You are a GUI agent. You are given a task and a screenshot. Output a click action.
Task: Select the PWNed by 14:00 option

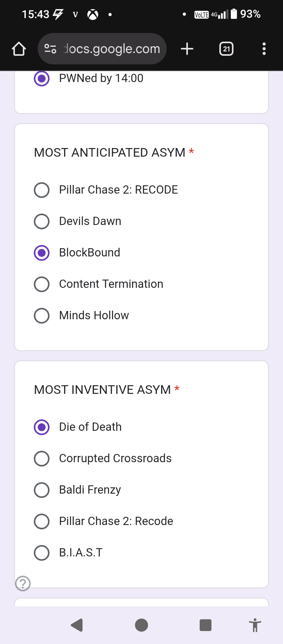click(42, 79)
